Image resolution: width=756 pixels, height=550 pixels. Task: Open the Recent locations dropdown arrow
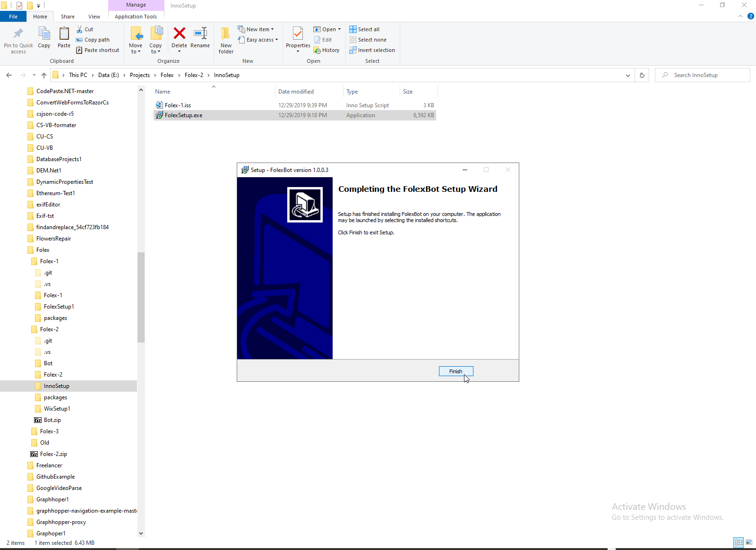coord(34,75)
